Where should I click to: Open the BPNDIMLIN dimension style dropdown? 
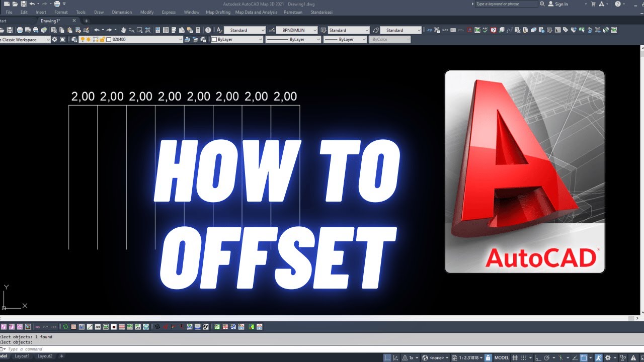click(x=297, y=30)
